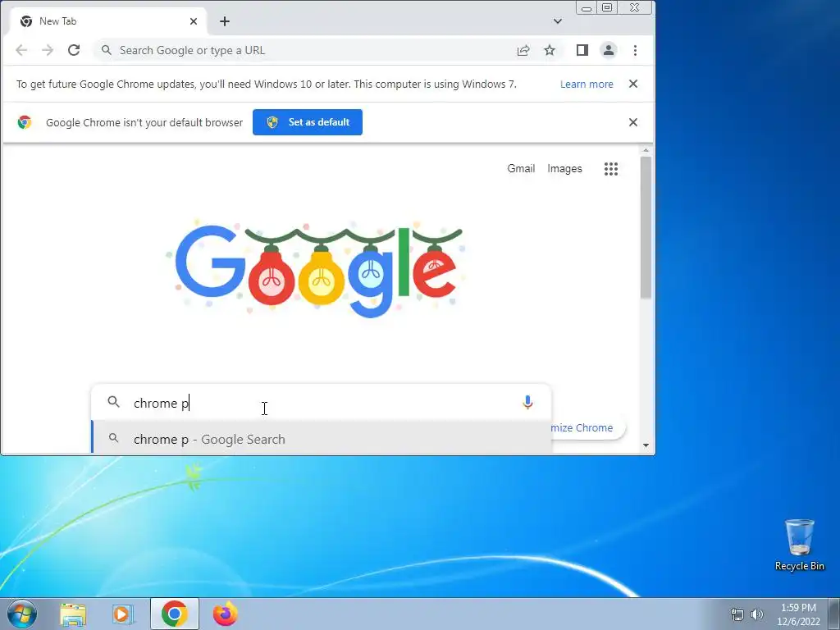Close the New Tab tab
The image size is (840, 630).
pyautogui.click(x=194, y=21)
